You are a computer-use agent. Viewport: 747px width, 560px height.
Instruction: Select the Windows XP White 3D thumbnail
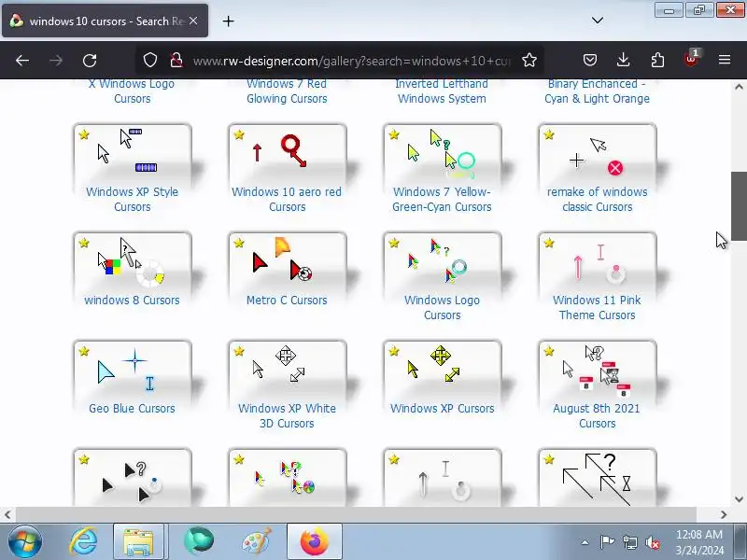click(x=288, y=370)
